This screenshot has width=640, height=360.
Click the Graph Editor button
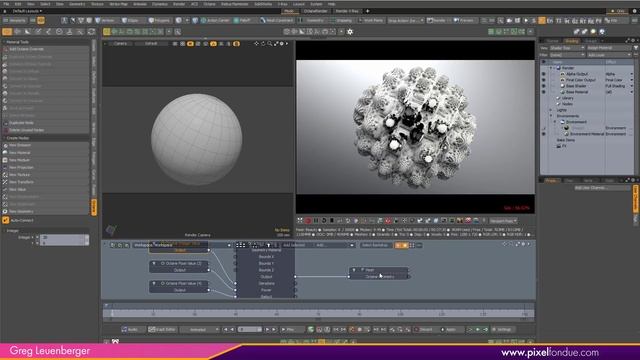(x=162, y=329)
